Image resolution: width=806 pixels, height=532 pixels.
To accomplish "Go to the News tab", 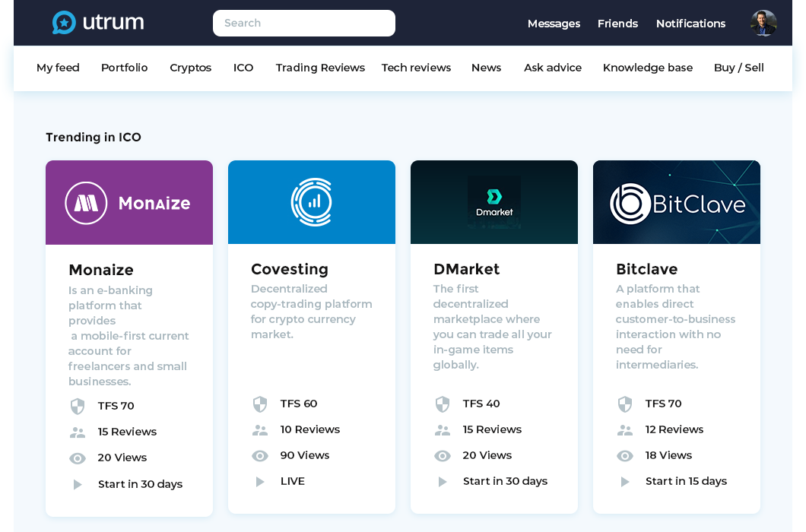I will click(487, 68).
